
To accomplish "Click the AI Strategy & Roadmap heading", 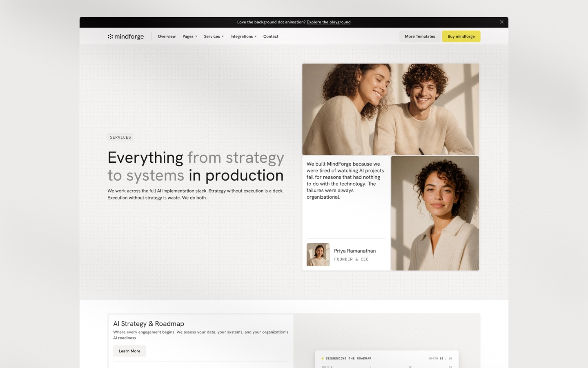I will (149, 324).
